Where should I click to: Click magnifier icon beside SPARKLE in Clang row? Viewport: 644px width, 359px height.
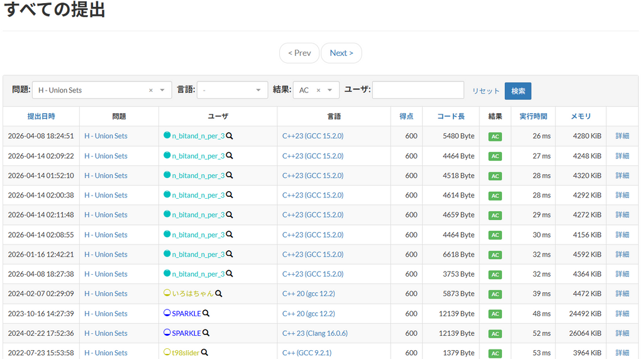pos(206,333)
